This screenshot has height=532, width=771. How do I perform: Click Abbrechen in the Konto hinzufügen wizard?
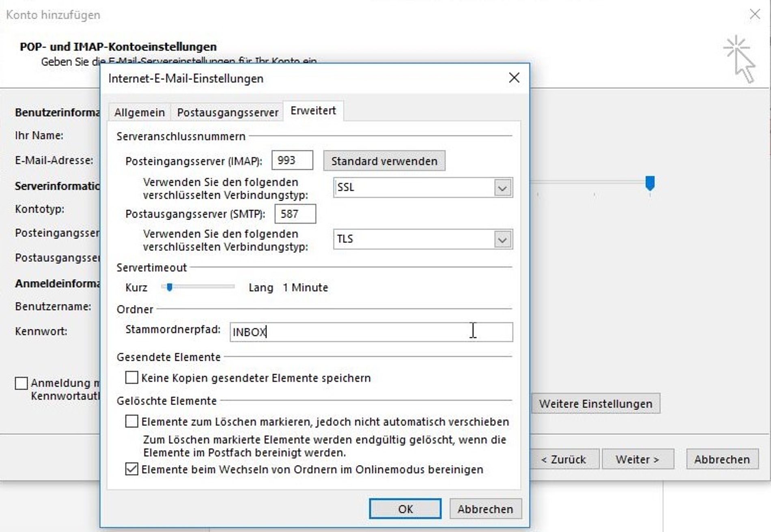[x=722, y=459]
